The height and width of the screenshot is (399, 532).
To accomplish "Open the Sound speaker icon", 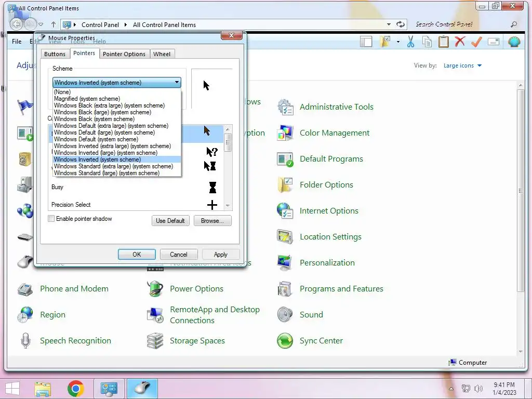I will coord(285,315).
